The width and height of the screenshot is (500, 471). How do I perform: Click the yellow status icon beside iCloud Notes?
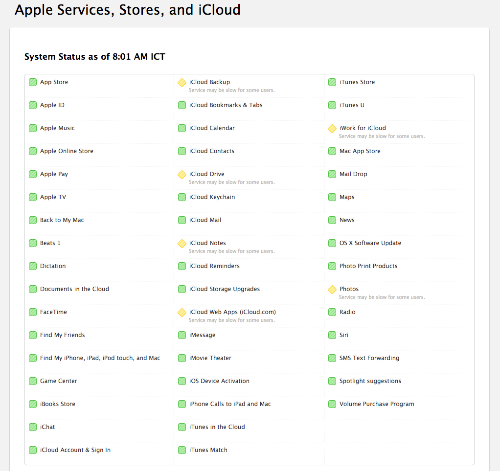(x=182, y=243)
